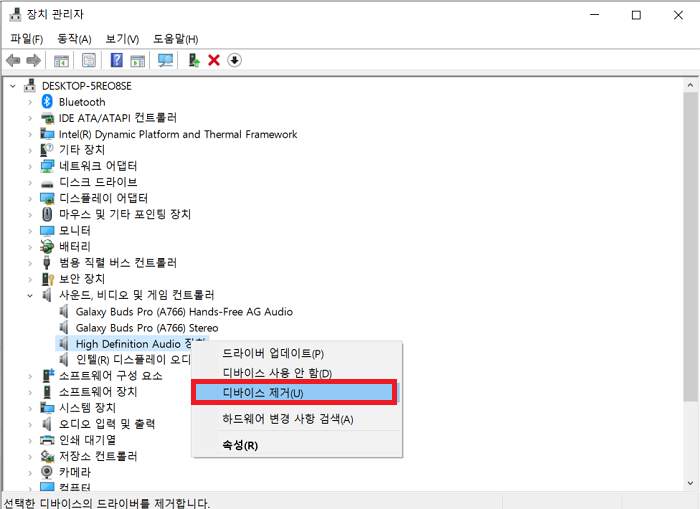The width and height of the screenshot is (700, 509).
Task: Select Intel(R) Dynamic Platform and Thermal Framework
Action: (178, 134)
